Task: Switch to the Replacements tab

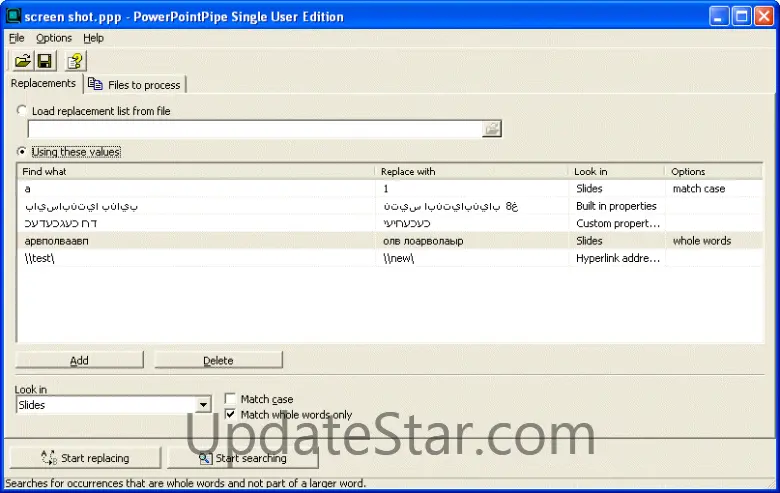Action: click(x=43, y=83)
